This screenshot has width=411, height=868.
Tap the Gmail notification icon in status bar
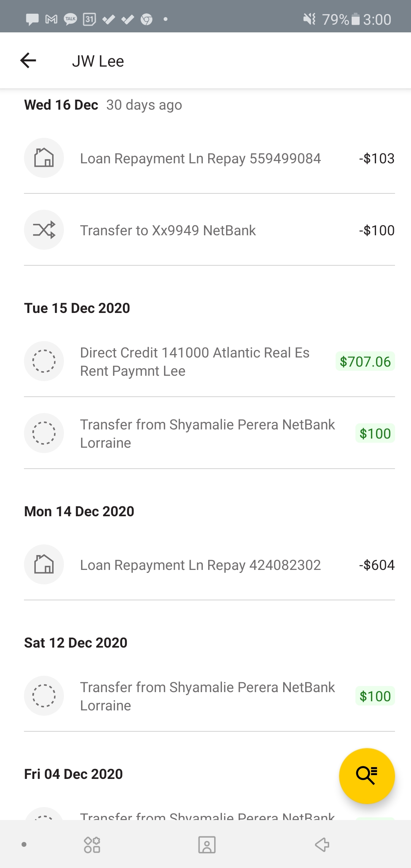(x=51, y=19)
